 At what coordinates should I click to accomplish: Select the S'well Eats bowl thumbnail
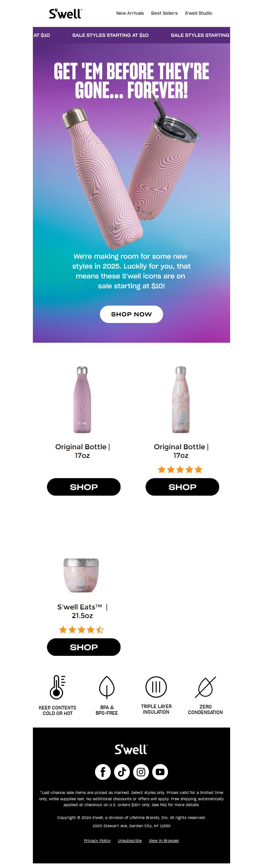[81, 575]
